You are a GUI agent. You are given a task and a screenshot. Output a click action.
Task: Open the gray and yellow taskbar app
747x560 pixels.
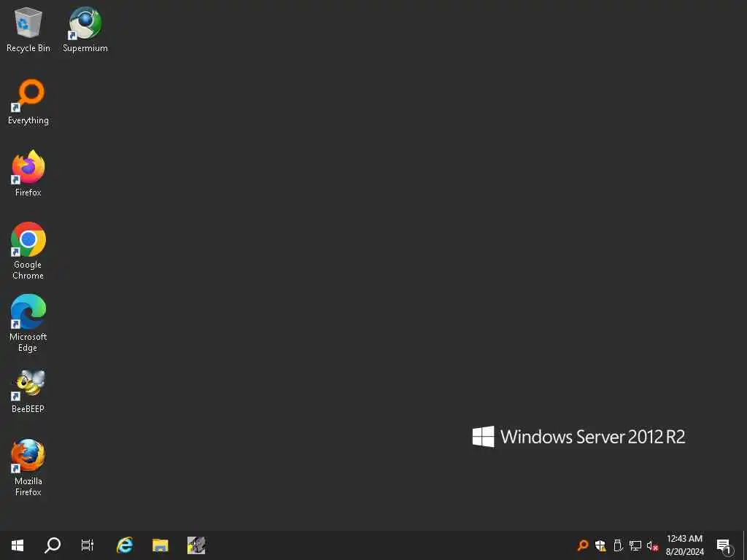196,545
